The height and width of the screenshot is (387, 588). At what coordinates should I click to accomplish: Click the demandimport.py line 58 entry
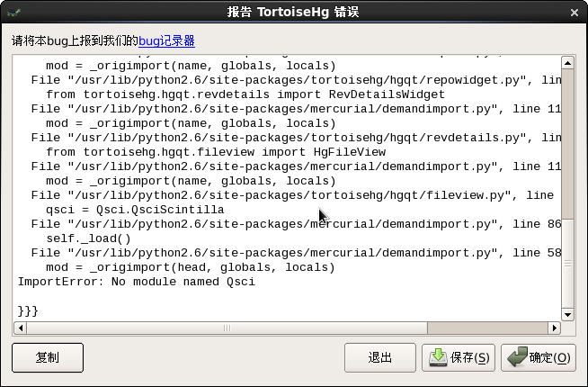click(x=297, y=253)
